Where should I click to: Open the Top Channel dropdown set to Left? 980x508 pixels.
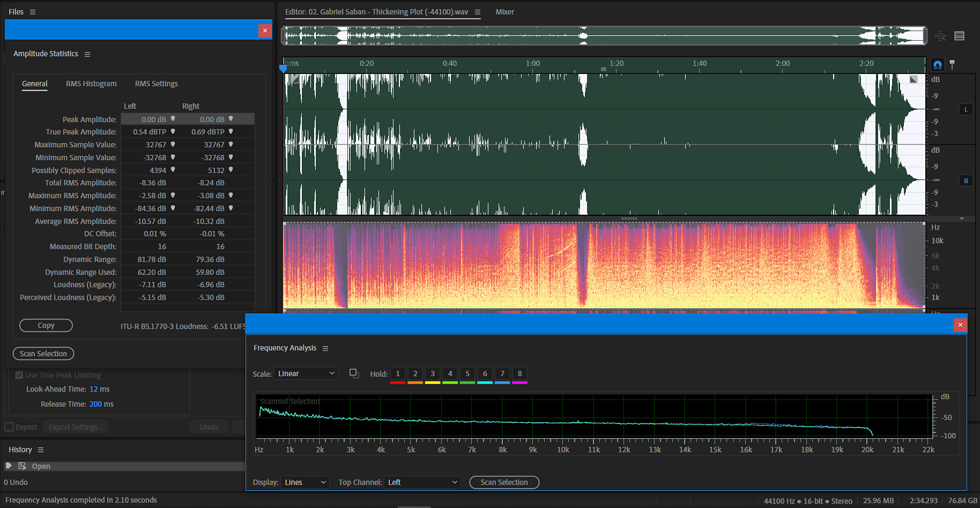click(422, 482)
